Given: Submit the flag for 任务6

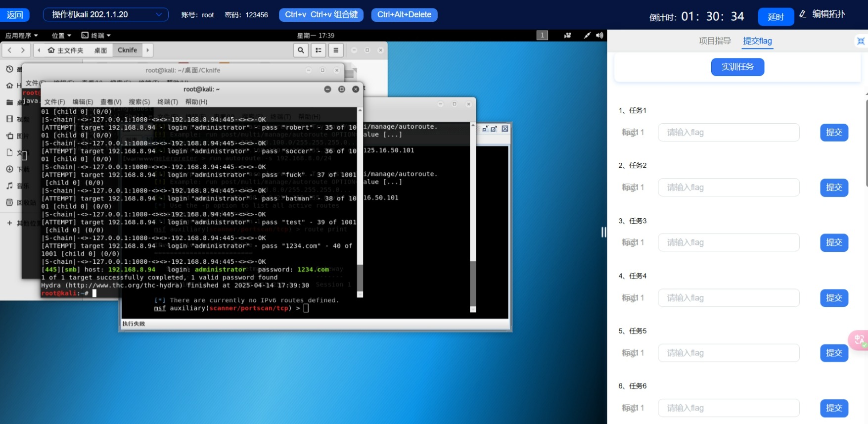Looking at the screenshot, I should (834, 408).
